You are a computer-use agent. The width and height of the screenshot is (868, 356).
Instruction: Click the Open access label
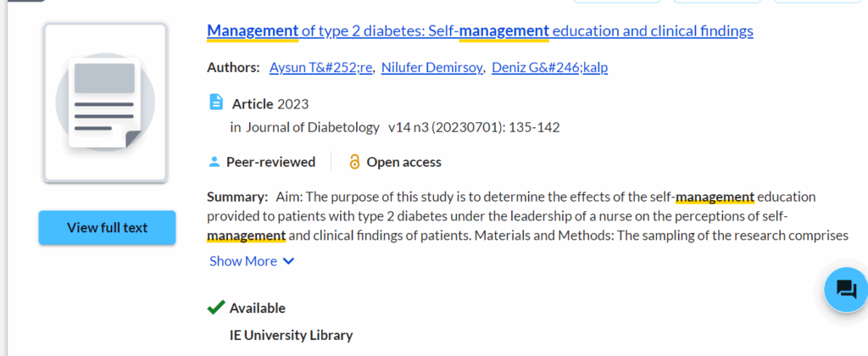[x=404, y=162]
